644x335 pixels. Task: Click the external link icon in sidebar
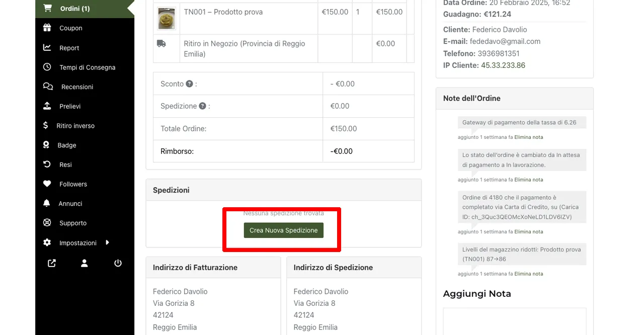pyautogui.click(x=52, y=263)
